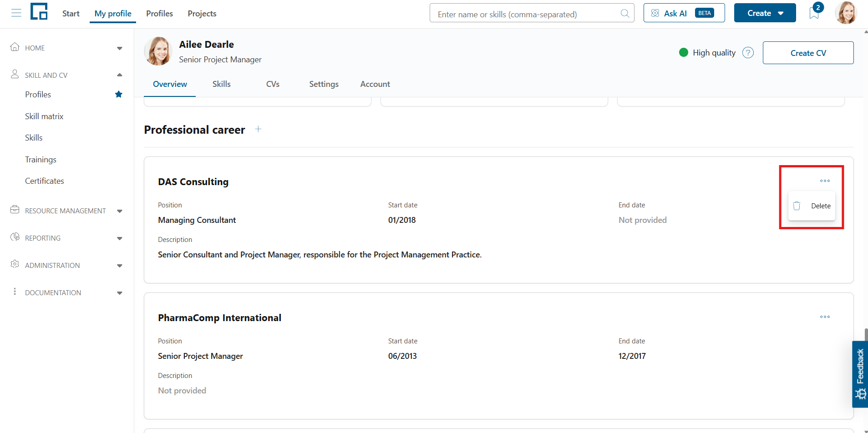Open the hamburger navigation menu
The image size is (868, 433).
coord(16,13)
